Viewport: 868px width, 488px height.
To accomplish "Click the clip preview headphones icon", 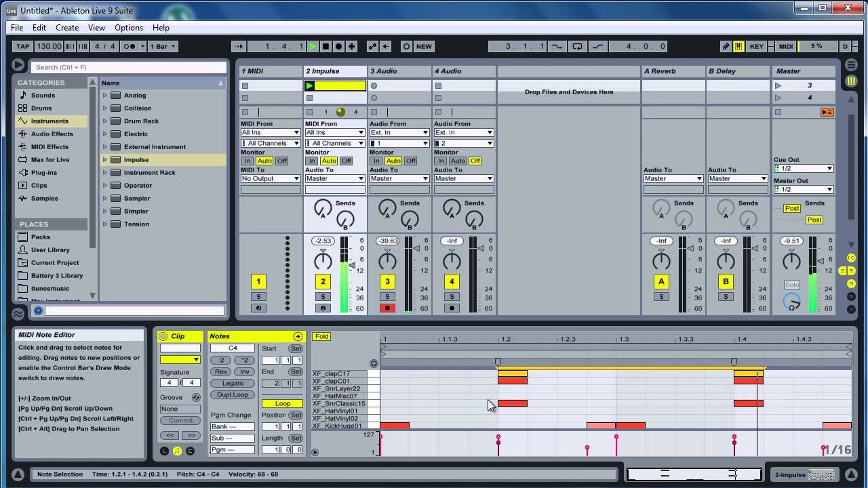I will pos(38,310).
